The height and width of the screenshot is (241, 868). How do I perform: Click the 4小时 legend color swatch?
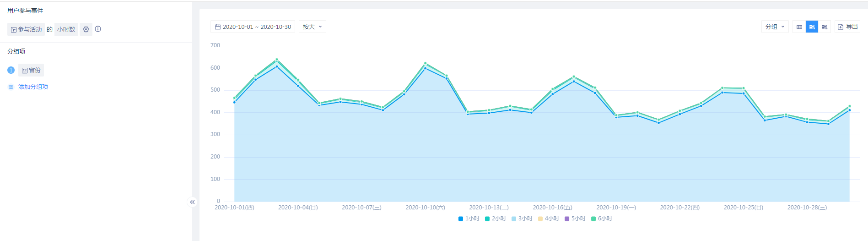540,219
